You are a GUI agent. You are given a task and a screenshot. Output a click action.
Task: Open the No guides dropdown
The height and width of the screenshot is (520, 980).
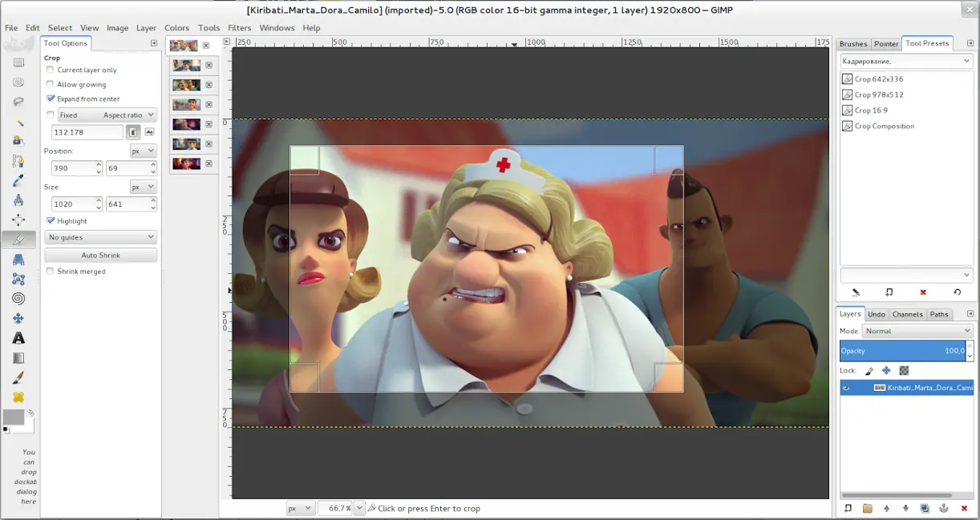pyautogui.click(x=100, y=237)
